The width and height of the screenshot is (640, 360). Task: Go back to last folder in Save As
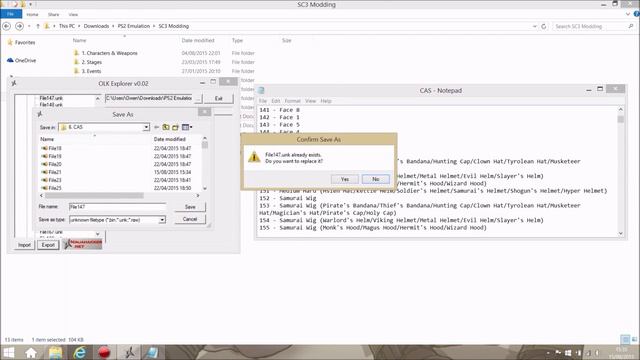156,127
